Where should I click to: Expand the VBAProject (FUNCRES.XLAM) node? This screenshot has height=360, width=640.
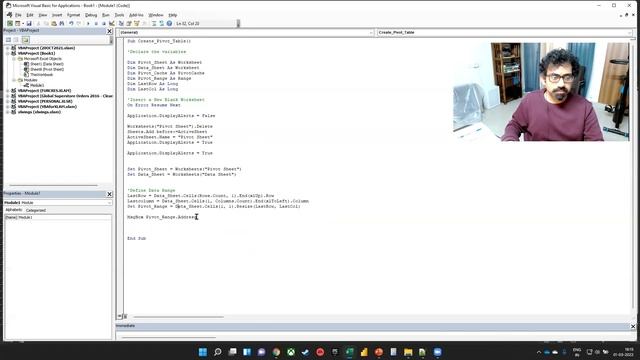(7, 91)
